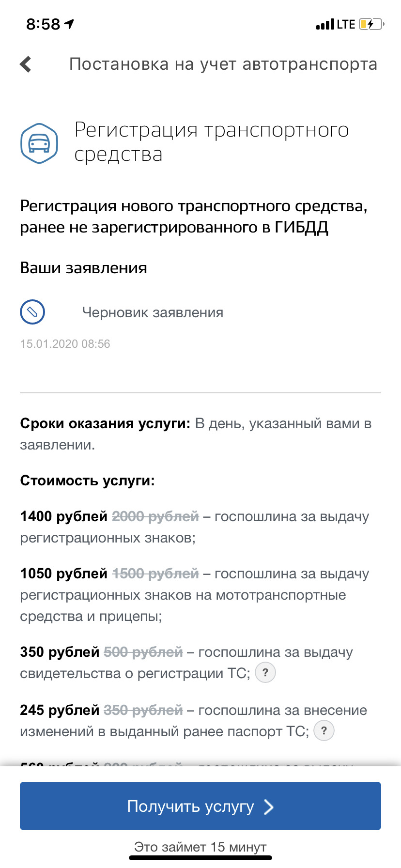Image resolution: width=401 pixels, height=868 pixels.
Task: Tap the car registration service icon
Action: [39, 143]
